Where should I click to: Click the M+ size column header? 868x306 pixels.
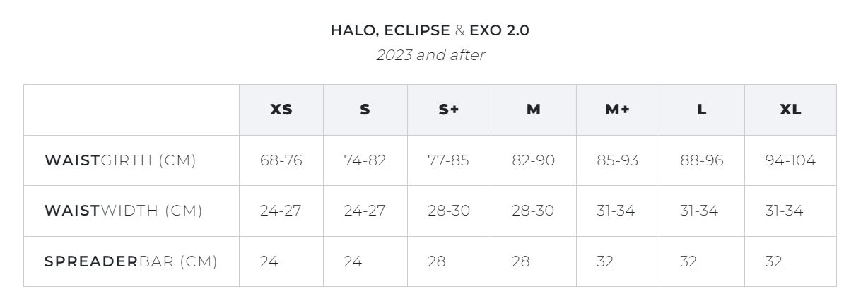tap(617, 110)
